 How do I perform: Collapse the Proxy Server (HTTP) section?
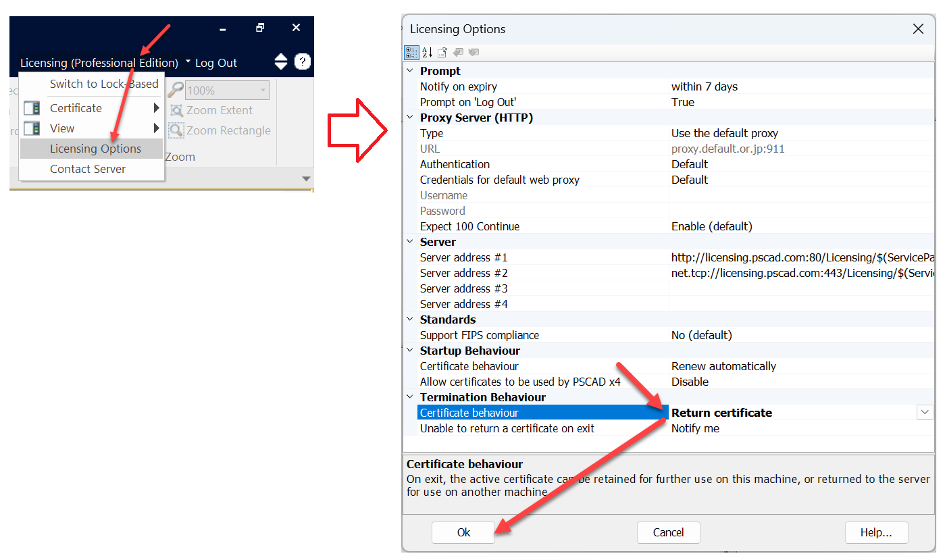point(410,118)
